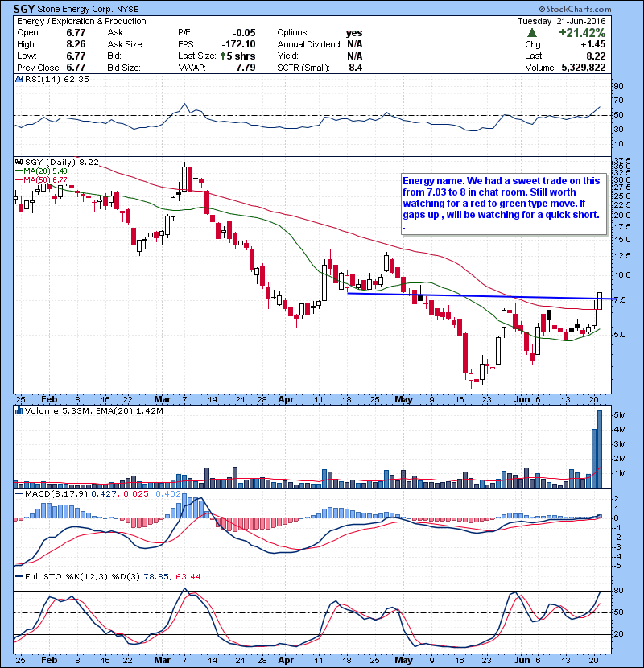
Task: Click the Energy / Exploration & Production sector text
Action: pos(81,21)
